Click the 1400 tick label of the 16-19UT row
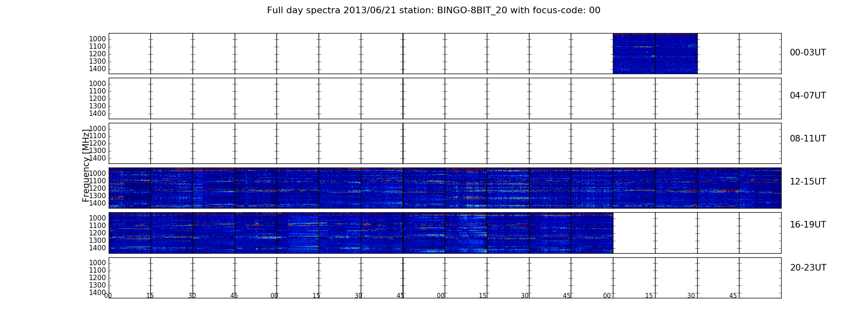Image resolution: width=868 pixels, height=331 pixels. [98, 248]
